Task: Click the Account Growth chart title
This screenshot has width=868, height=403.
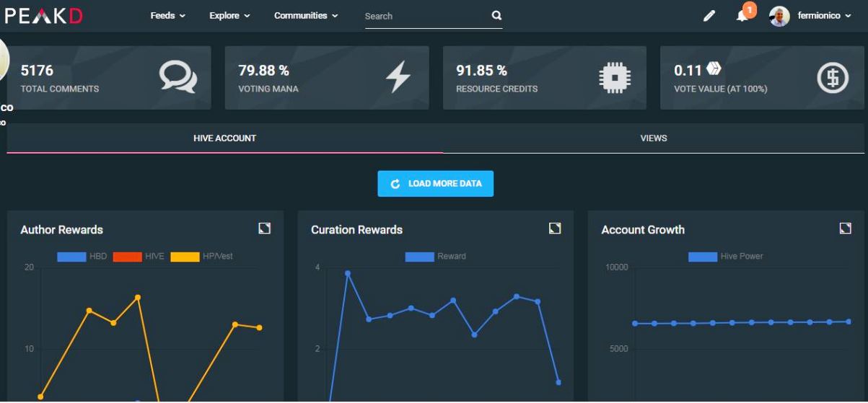Action: [x=643, y=230]
